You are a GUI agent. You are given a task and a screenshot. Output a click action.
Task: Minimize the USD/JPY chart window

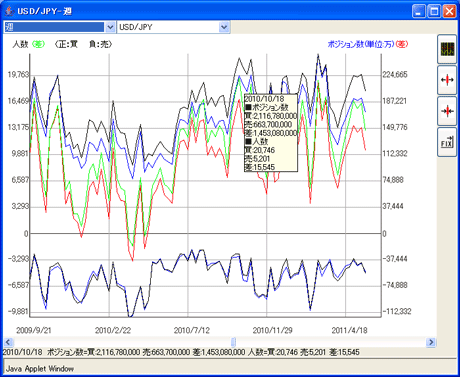(419, 12)
